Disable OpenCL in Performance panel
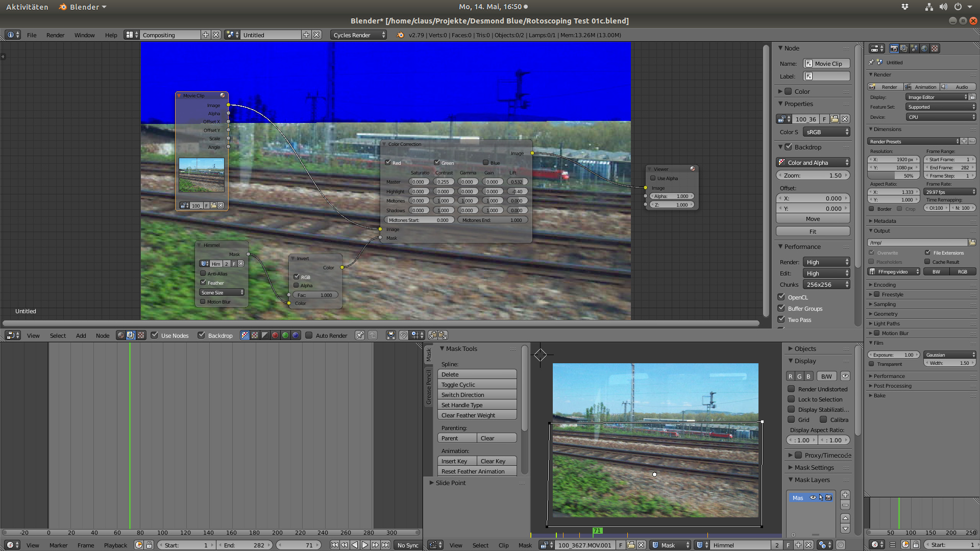 781,297
